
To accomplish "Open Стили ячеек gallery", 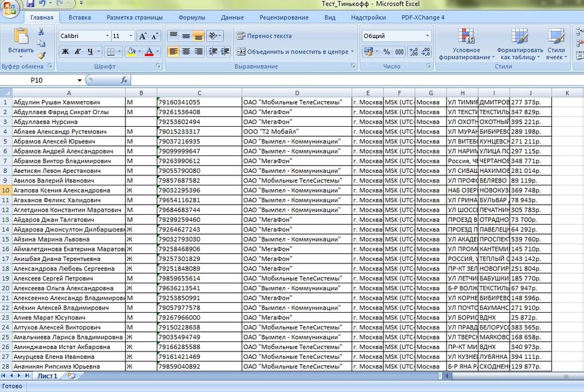I will [x=556, y=44].
